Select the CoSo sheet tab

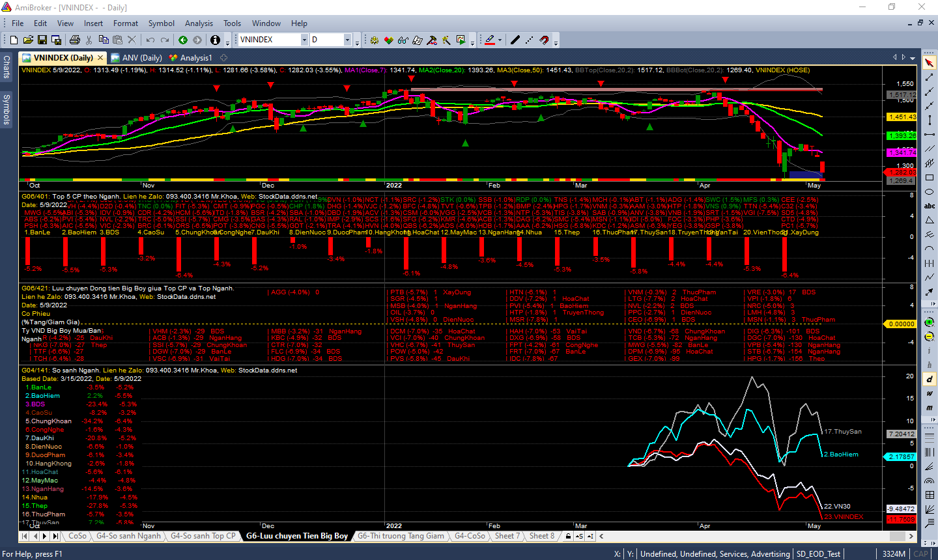click(78, 536)
